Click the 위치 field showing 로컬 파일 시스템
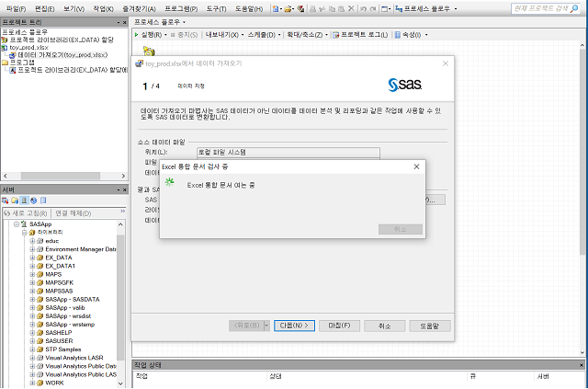Image resolution: width=588 pixels, height=389 pixels. coord(288,153)
